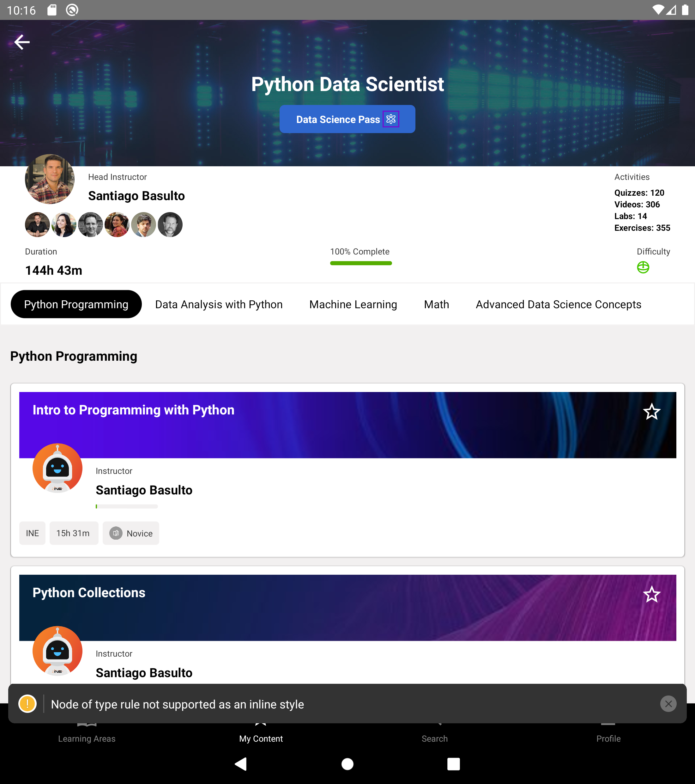Click the atom icon on Data Science Pass

coord(391,119)
